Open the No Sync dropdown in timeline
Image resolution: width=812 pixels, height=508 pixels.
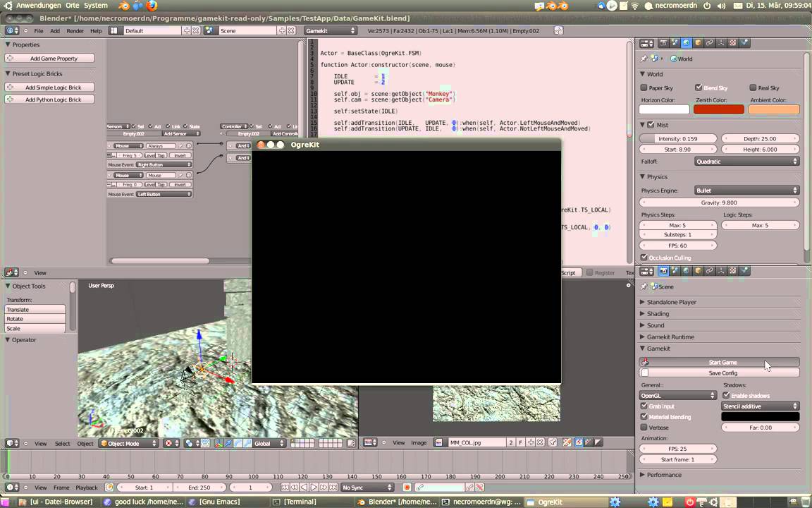367,488
